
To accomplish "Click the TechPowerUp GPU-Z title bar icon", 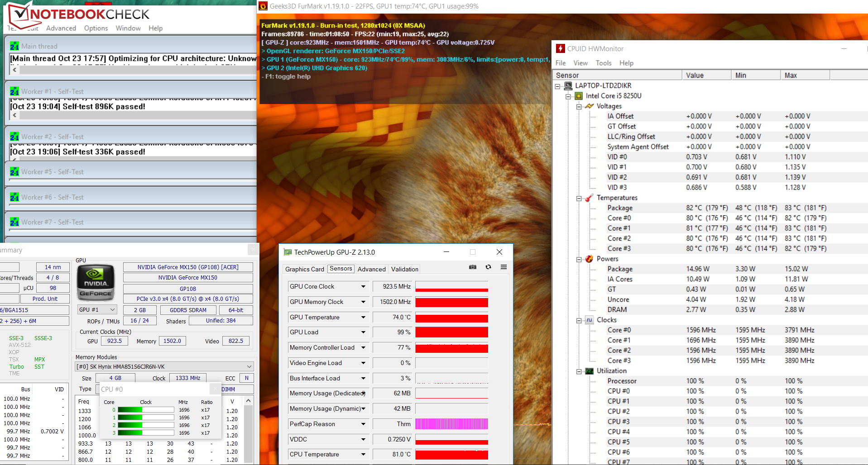I will coord(288,252).
